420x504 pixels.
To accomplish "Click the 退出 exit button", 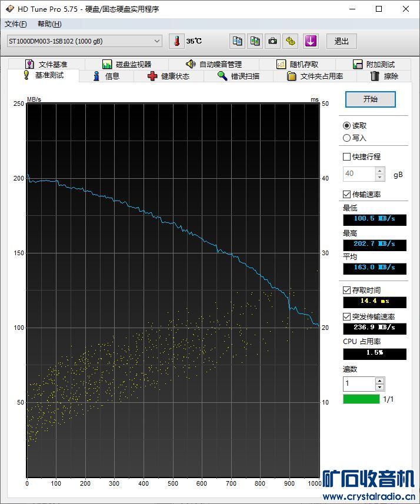I will pyautogui.click(x=341, y=41).
